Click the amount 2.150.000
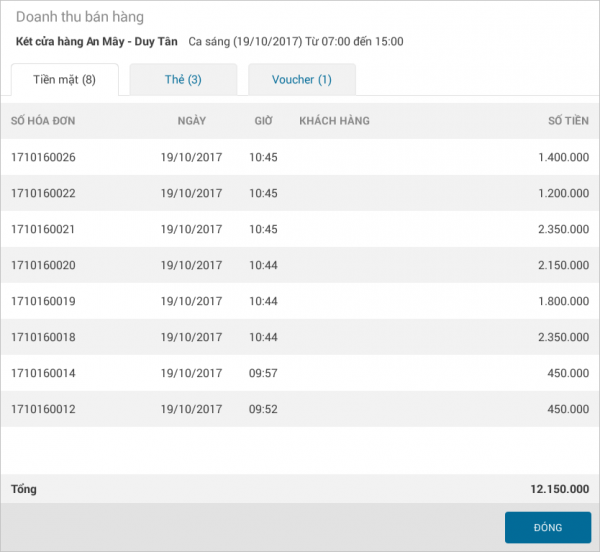Screen dimensions: 600x552 pyautogui.click(x=564, y=265)
